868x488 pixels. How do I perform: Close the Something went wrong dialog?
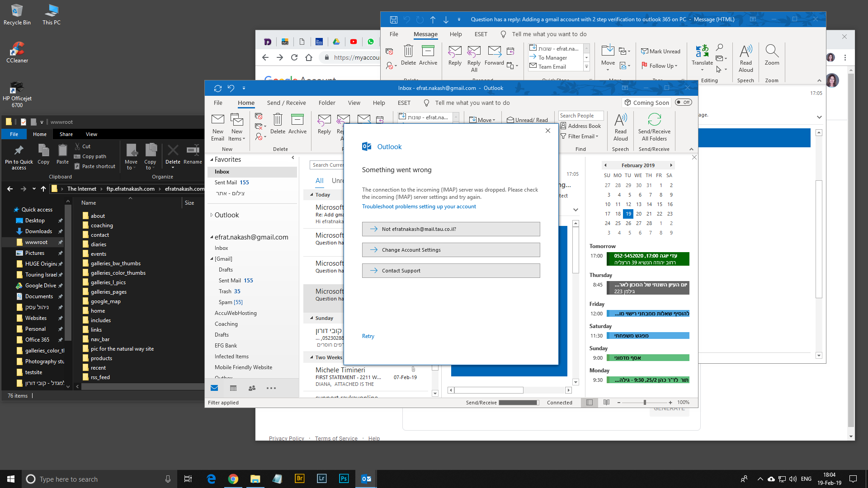point(547,131)
